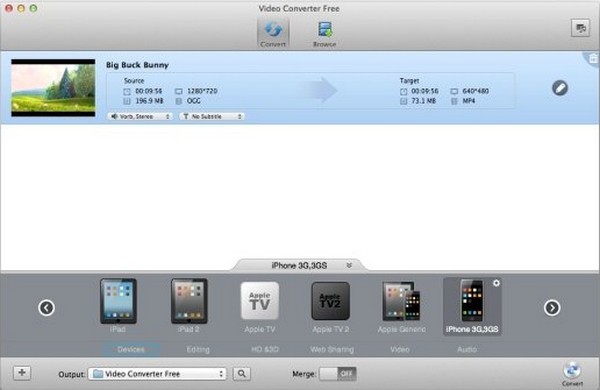Switch to the Editing category tab

point(198,349)
